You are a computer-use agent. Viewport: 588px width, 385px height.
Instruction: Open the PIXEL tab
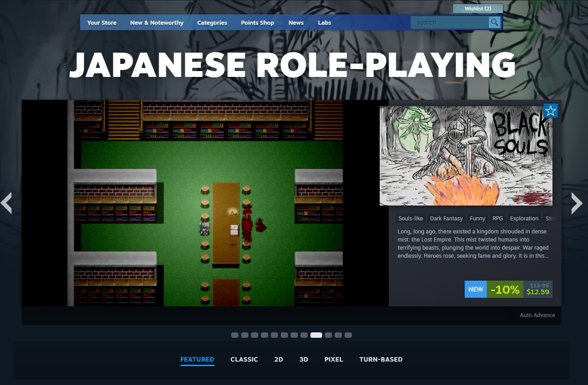point(333,359)
